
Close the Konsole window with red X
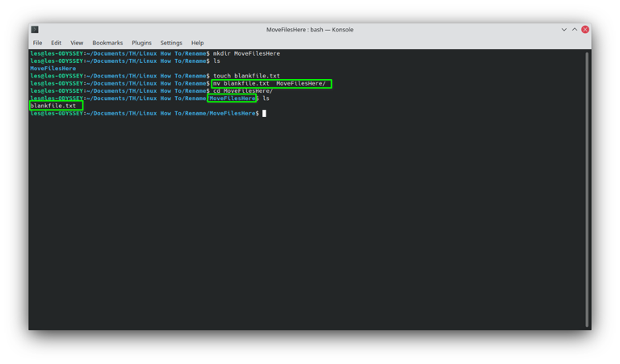pyautogui.click(x=585, y=30)
